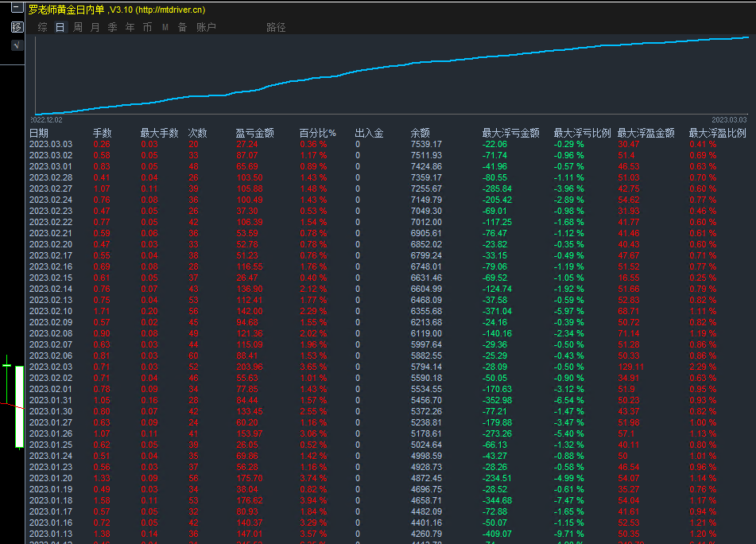
Task: Click max floating loss -371.04
Action: [497, 311]
